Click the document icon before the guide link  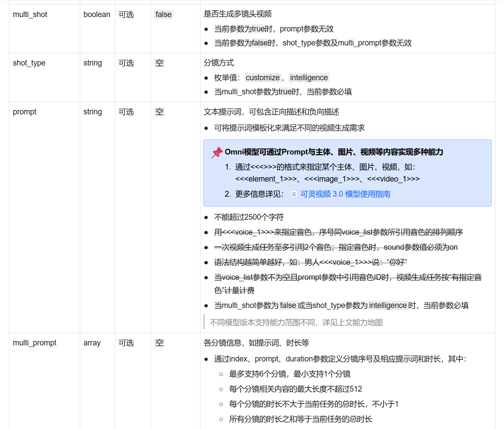pyautogui.click(x=294, y=194)
